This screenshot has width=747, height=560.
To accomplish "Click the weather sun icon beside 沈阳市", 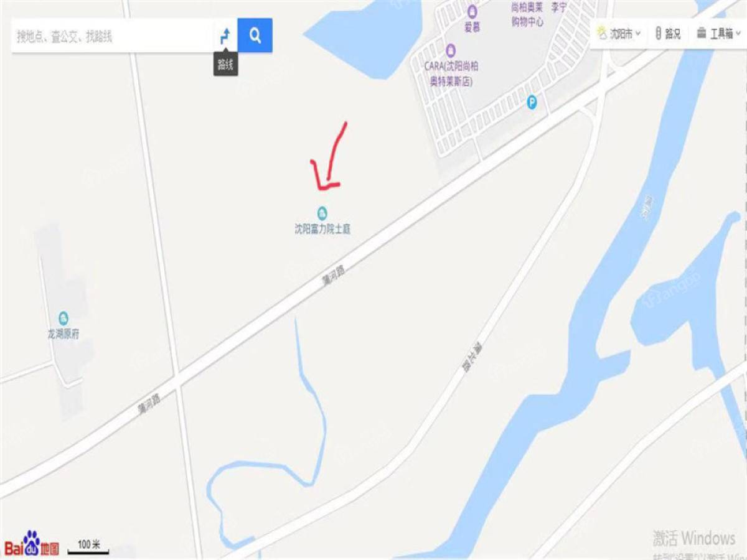I will point(602,33).
